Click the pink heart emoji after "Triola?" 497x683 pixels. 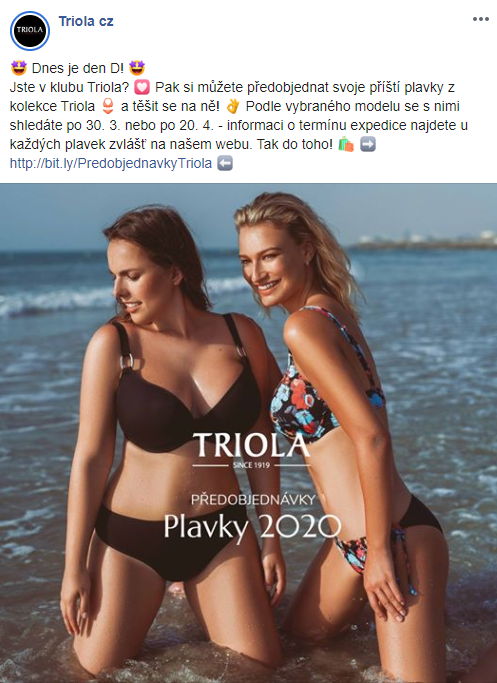(142, 88)
